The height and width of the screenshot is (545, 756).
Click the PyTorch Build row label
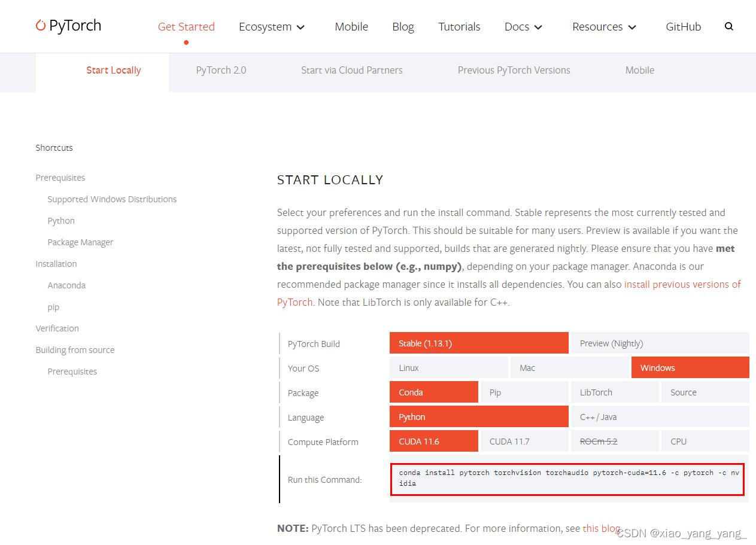click(x=314, y=344)
